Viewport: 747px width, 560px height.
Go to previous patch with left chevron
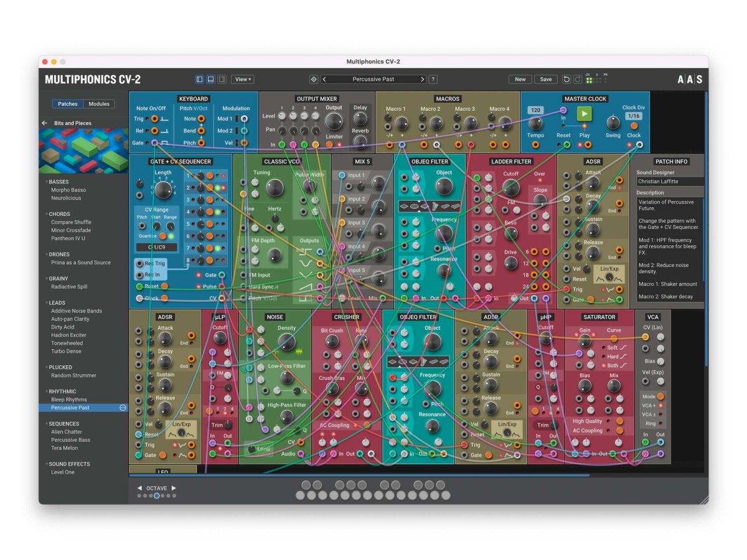(324, 79)
